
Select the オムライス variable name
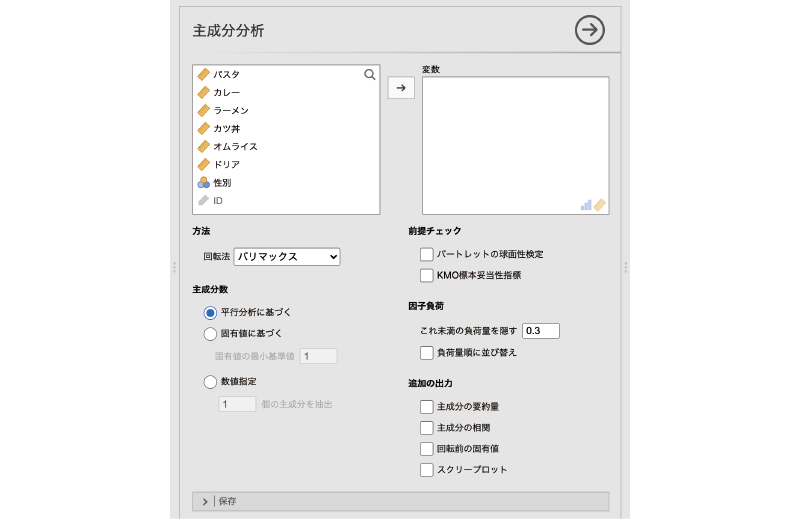(x=235, y=146)
